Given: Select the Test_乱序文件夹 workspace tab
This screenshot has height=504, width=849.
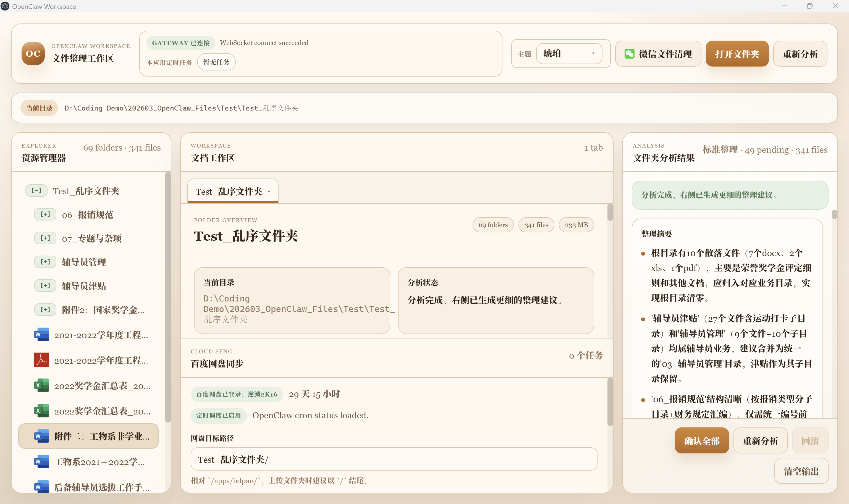Looking at the screenshot, I should 229,191.
